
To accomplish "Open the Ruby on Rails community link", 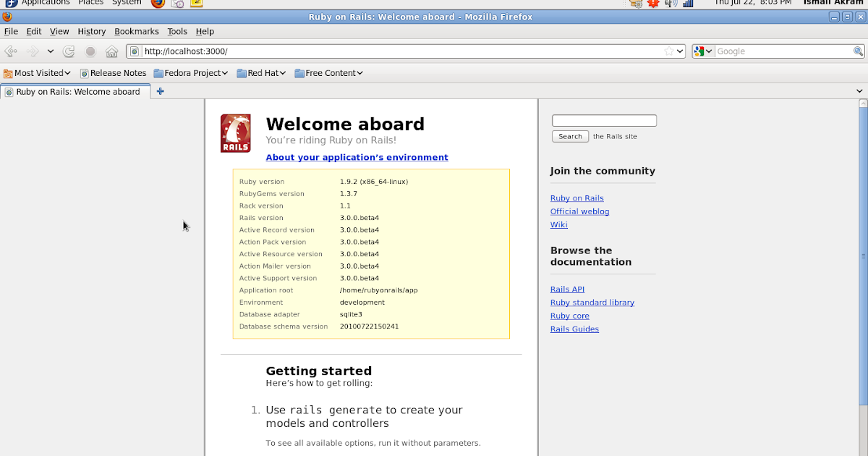I will coord(577,198).
